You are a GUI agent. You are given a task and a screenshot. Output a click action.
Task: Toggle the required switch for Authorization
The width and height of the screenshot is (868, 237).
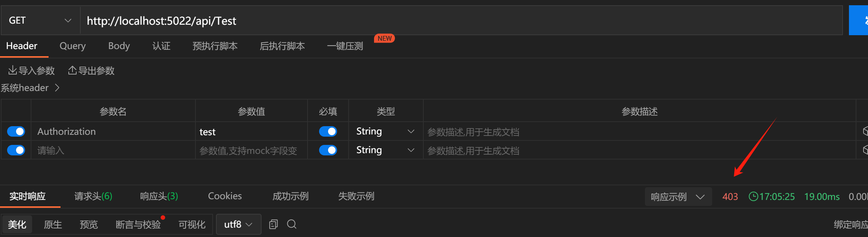(x=328, y=131)
